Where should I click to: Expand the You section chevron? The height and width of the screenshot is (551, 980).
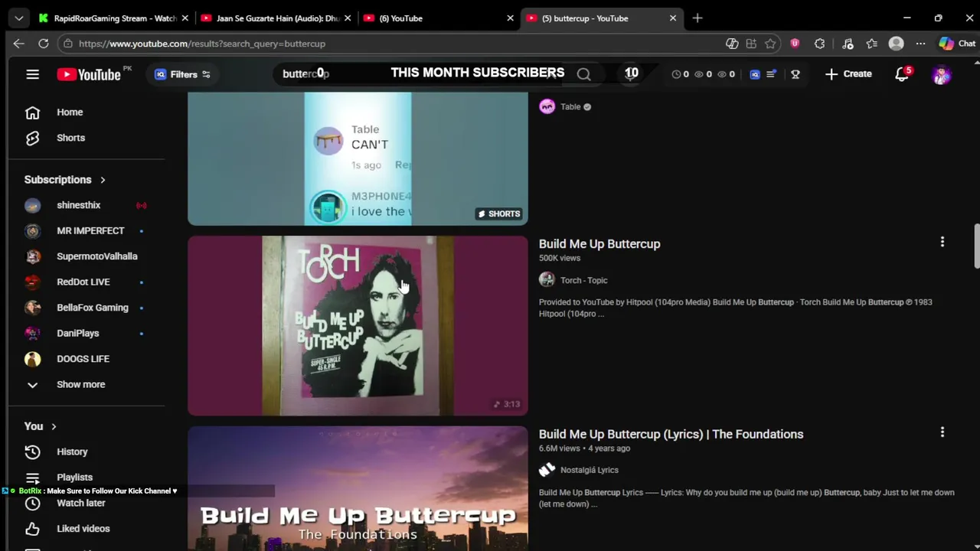pos(54,426)
